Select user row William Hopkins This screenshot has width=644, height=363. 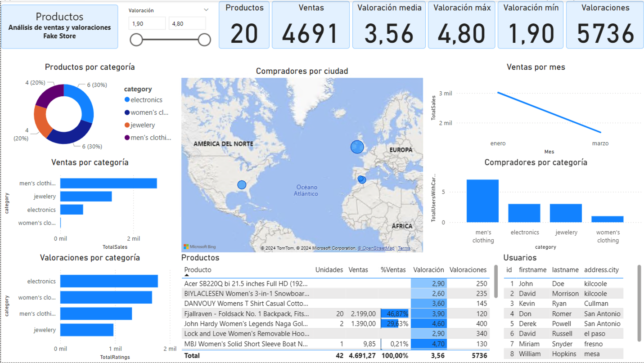coord(563,354)
